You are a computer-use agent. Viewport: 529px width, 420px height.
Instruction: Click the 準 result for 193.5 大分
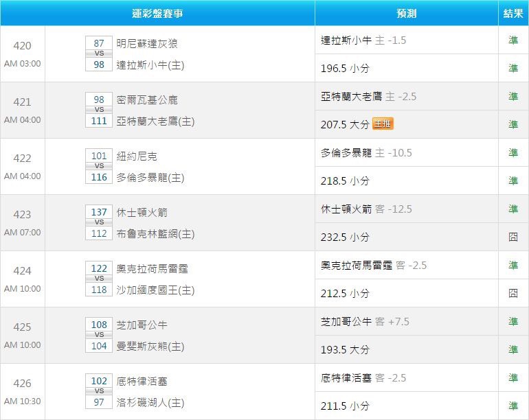(513, 349)
